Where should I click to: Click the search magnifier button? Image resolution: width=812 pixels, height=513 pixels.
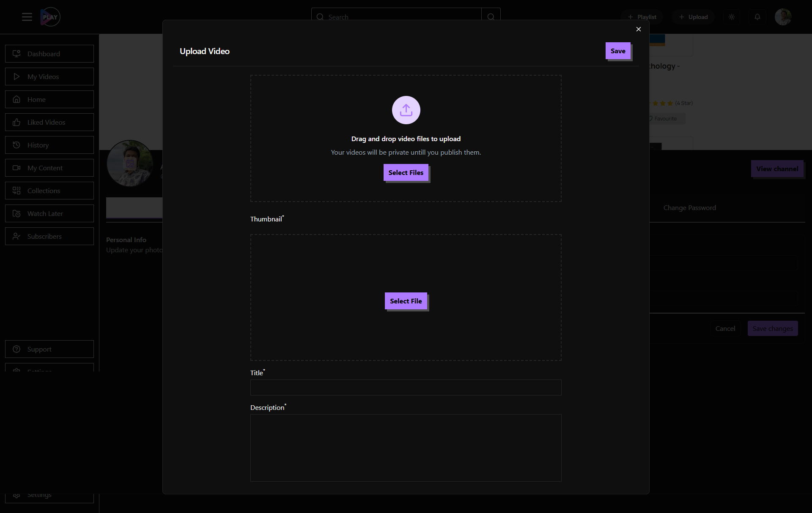[491, 17]
